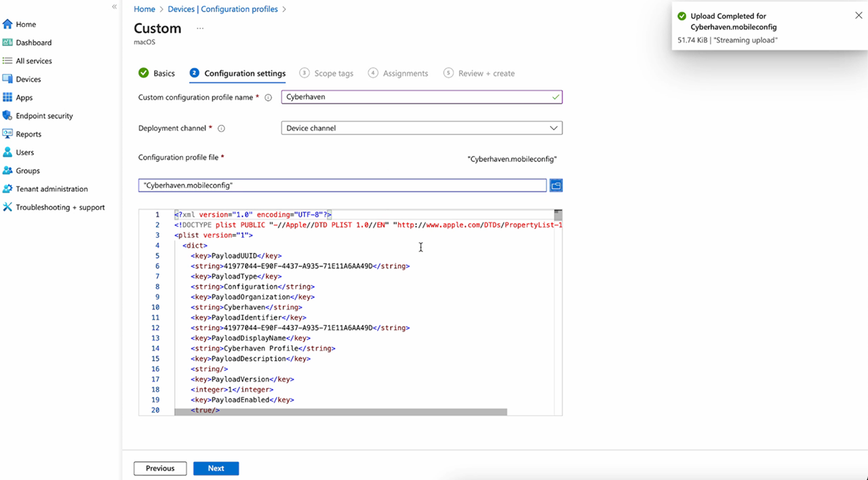Open the Dashboard icon in sidebar
Image resolution: width=868 pixels, height=480 pixels.
pos(7,43)
